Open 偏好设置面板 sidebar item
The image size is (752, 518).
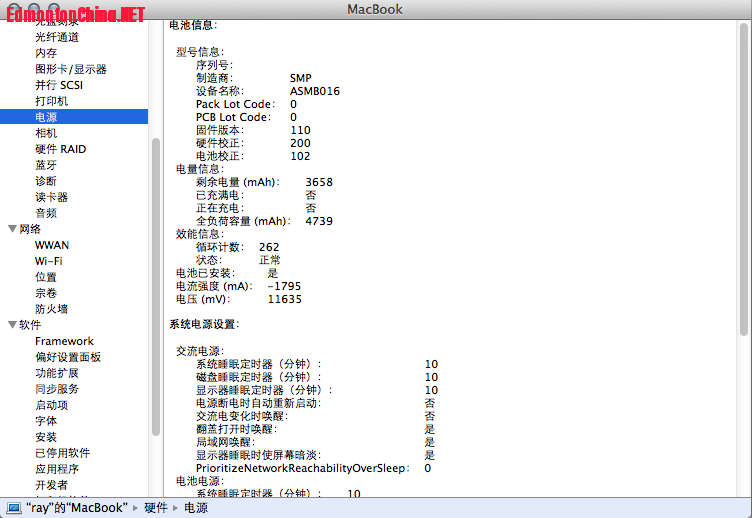coord(68,357)
